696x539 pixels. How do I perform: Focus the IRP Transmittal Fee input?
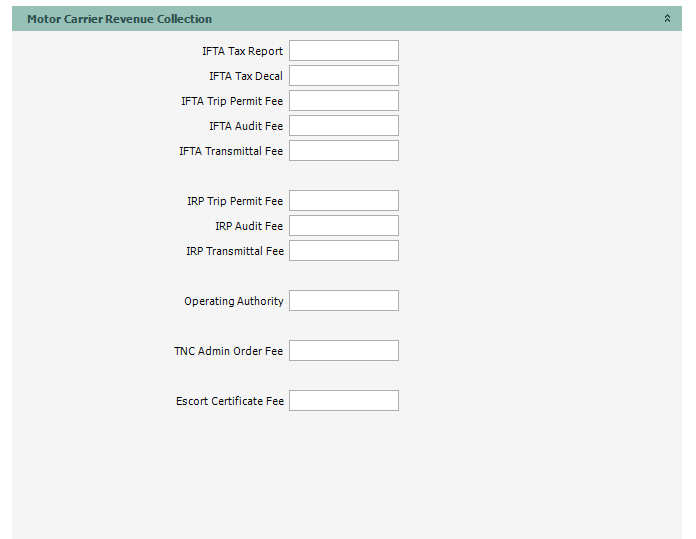click(x=343, y=251)
